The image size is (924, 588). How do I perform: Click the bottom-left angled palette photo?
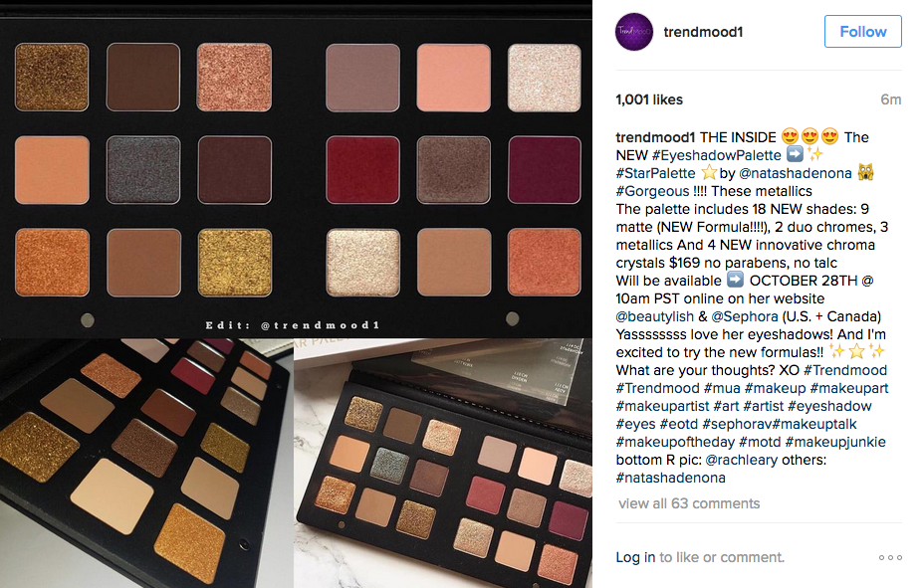[x=146, y=464]
